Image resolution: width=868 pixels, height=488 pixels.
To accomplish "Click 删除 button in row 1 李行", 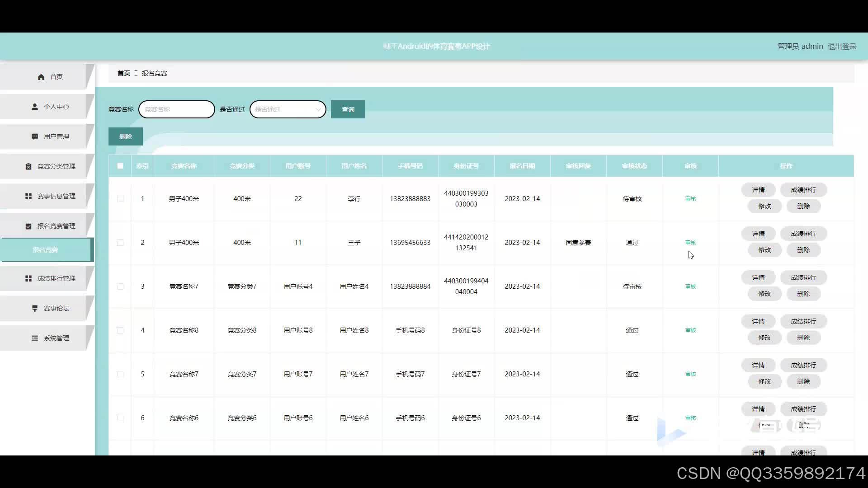I will click(x=803, y=206).
